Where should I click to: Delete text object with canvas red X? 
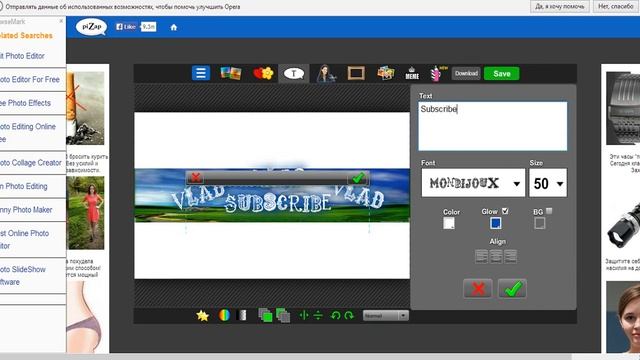click(196, 178)
